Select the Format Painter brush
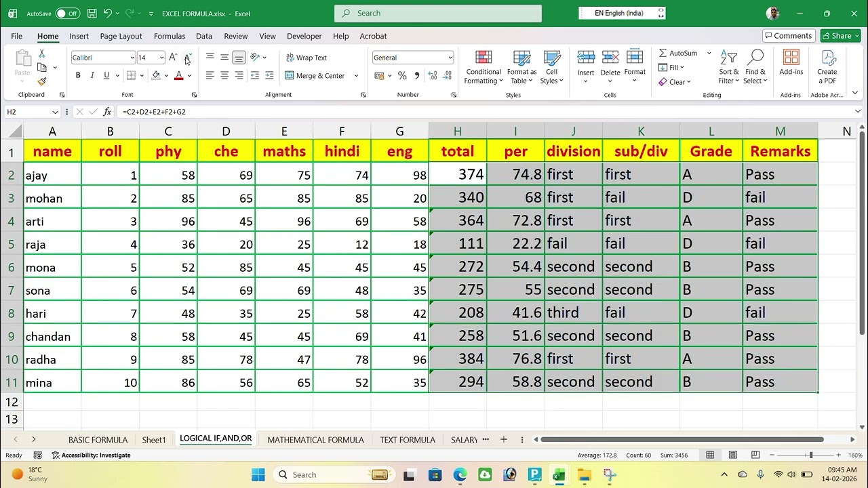Image resolution: width=868 pixels, height=488 pixels. [41, 81]
